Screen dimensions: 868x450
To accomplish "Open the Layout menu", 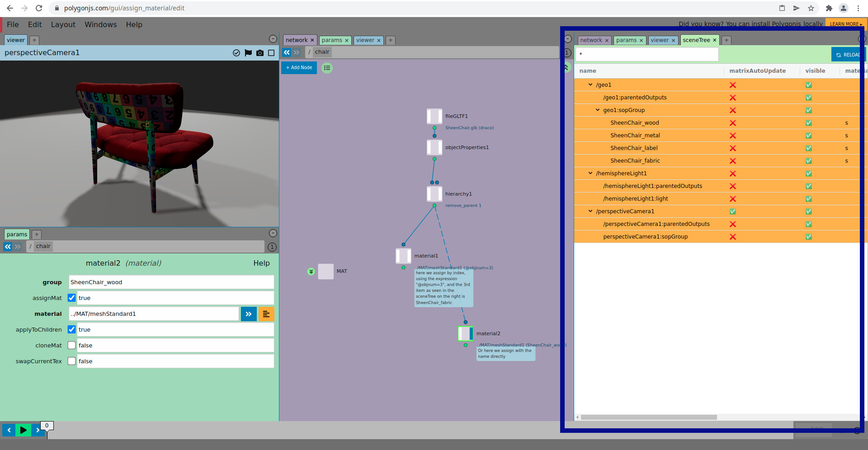I will click(x=63, y=24).
